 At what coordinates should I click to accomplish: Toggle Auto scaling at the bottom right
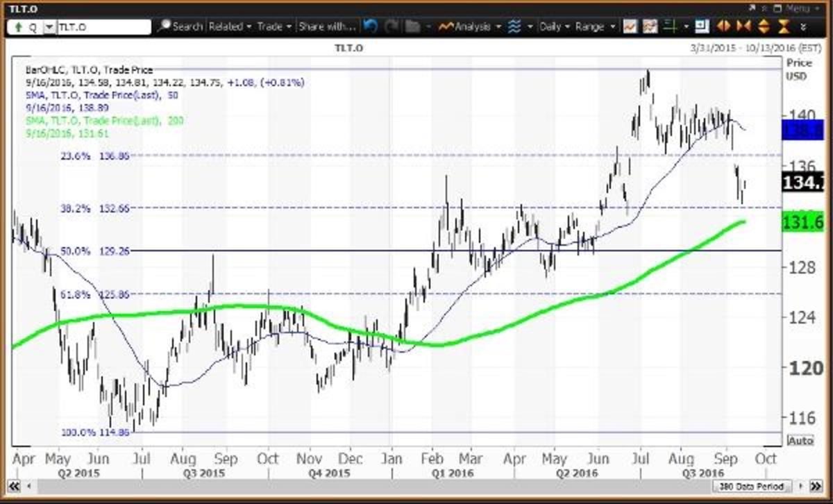point(800,439)
